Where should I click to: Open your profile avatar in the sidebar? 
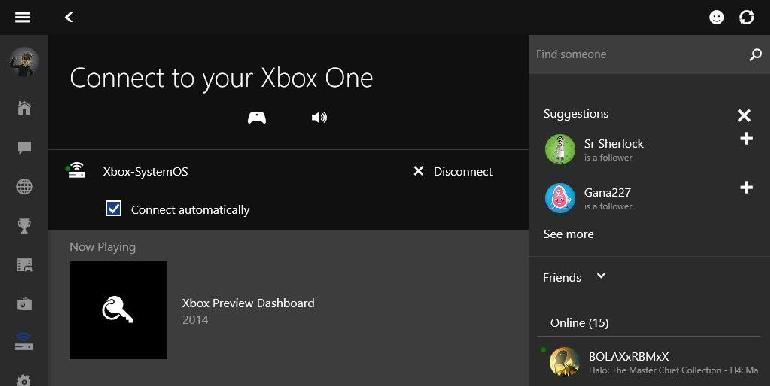tap(24, 62)
